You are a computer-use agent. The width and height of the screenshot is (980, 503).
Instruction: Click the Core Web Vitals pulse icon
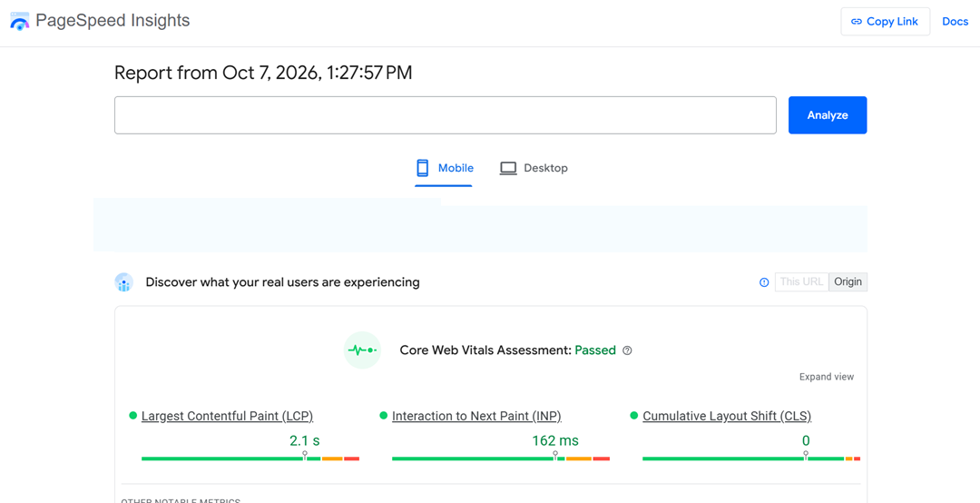click(362, 350)
